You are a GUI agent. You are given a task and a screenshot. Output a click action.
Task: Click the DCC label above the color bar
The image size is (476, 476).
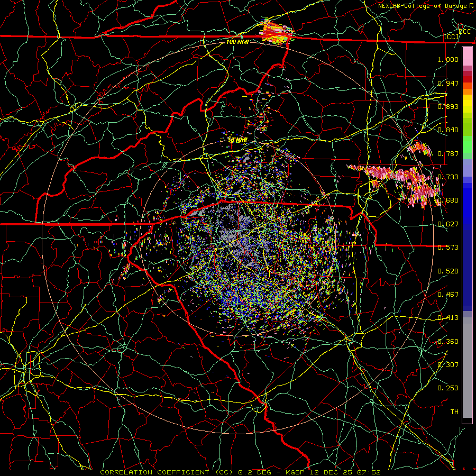pyautogui.click(x=464, y=32)
